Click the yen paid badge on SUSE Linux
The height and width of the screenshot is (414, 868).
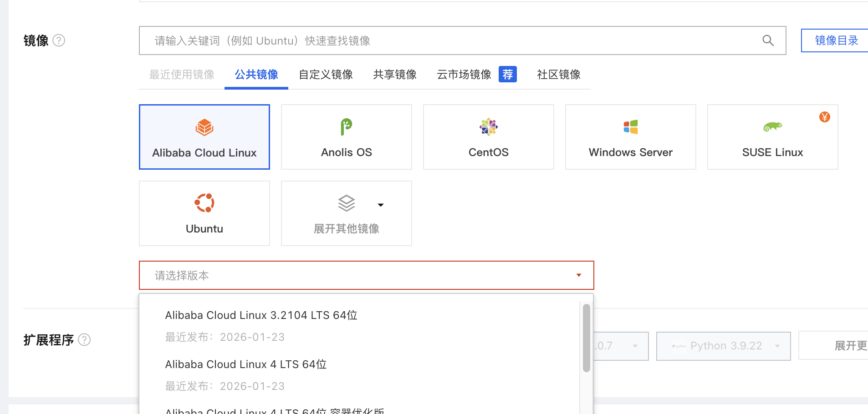(825, 117)
